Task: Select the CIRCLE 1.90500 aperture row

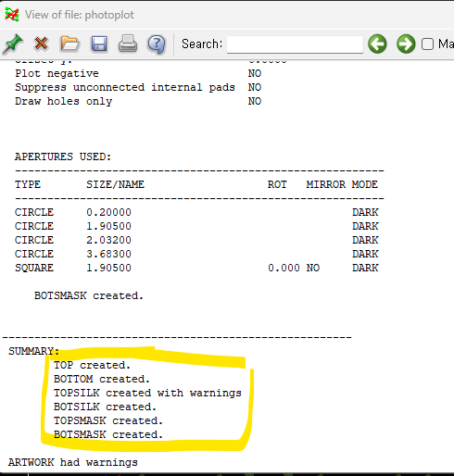Action: 196,226
